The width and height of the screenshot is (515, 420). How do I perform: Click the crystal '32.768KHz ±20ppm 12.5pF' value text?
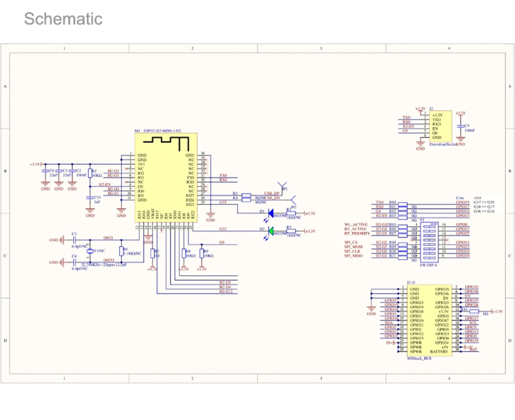(103, 265)
